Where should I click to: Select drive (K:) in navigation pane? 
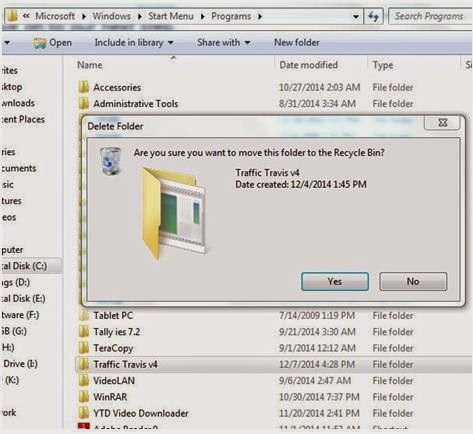point(12,380)
